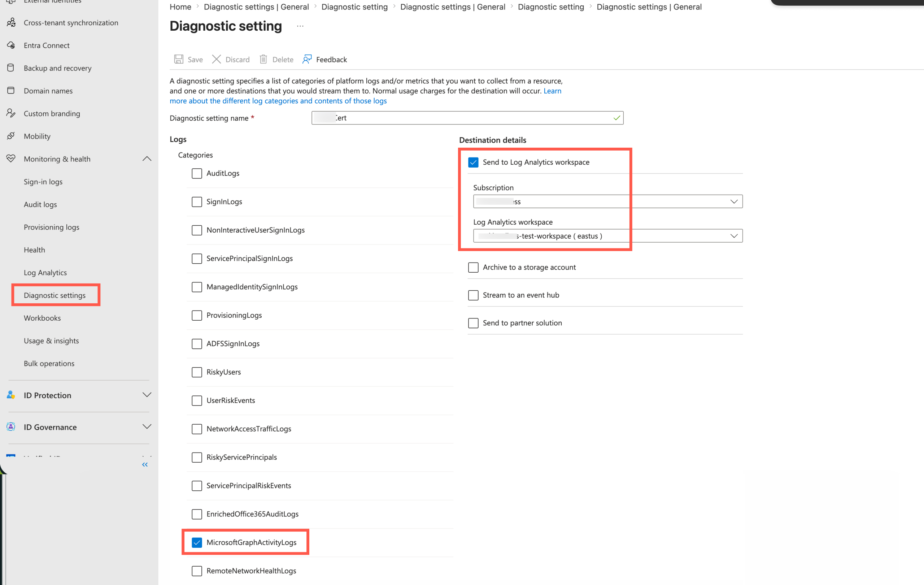
Task: Click the Custom branding icon
Action: pos(11,113)
